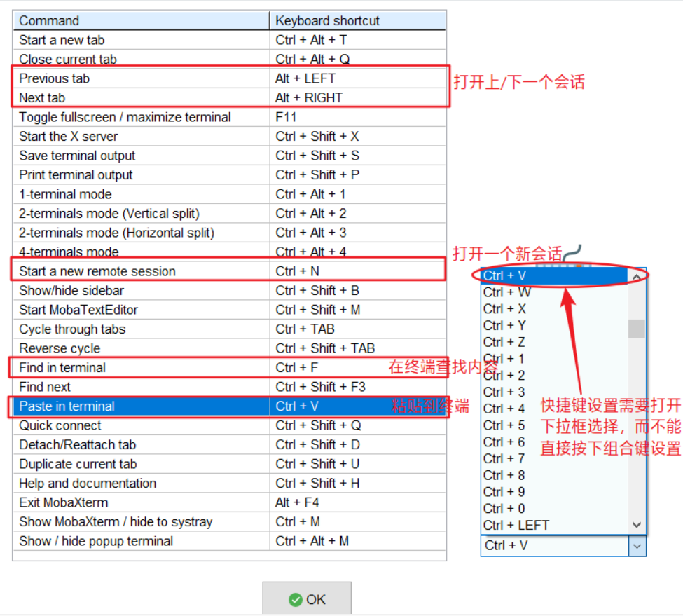Select the 'Find in terminal' row
This screenshot has height=616, width=683.
(230, 368)
